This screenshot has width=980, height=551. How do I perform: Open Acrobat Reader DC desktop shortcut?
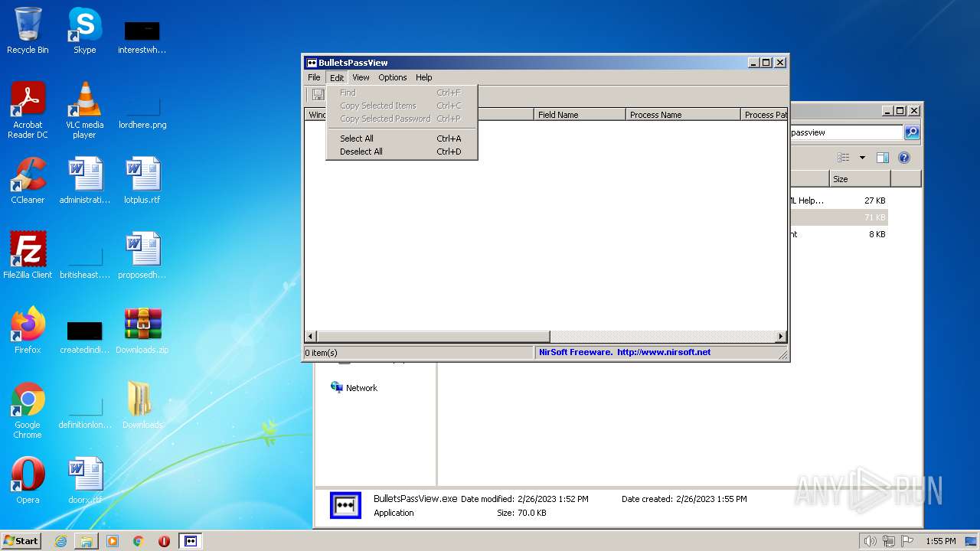tap(28, 111)
